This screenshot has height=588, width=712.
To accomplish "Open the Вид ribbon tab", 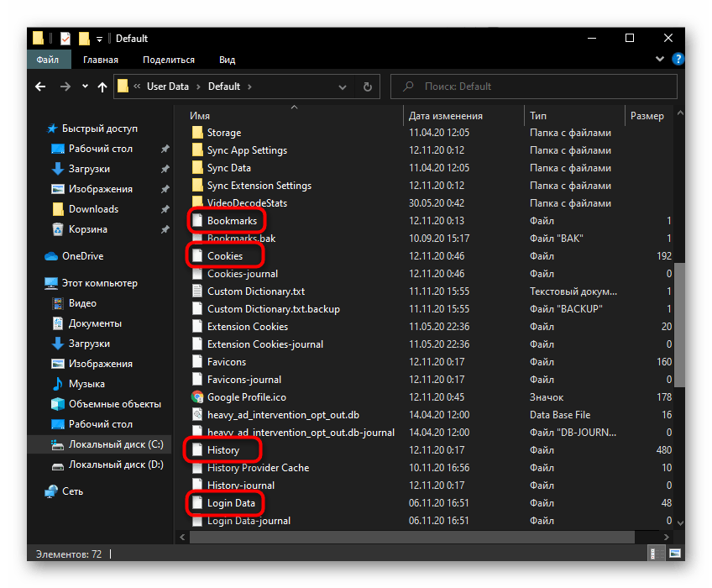I will coord(227,60).
